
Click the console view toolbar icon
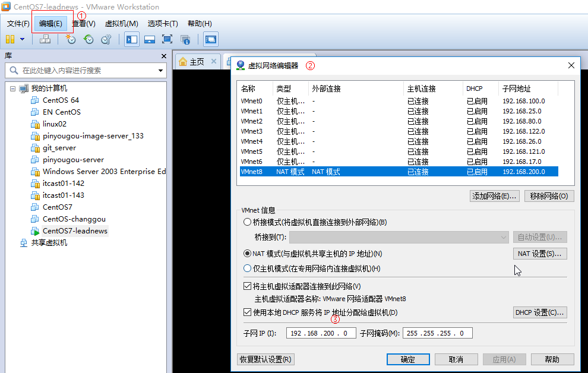tap(211, 39)
